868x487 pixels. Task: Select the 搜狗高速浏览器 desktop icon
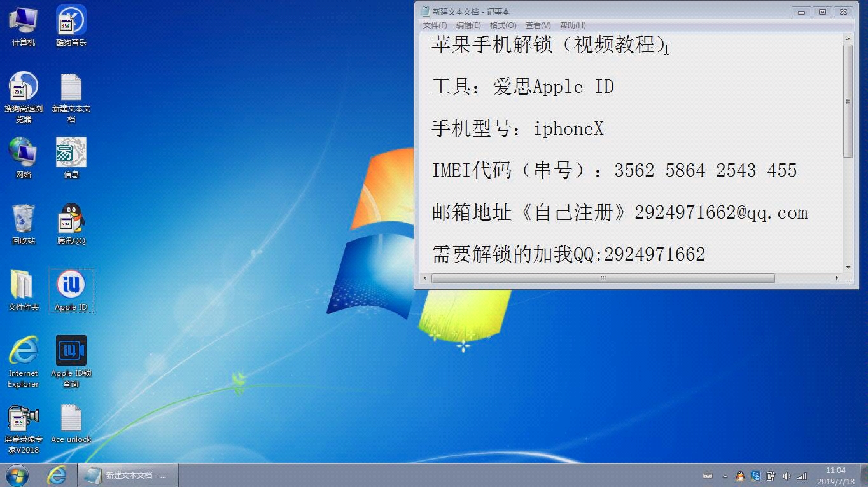click(24, 97)
